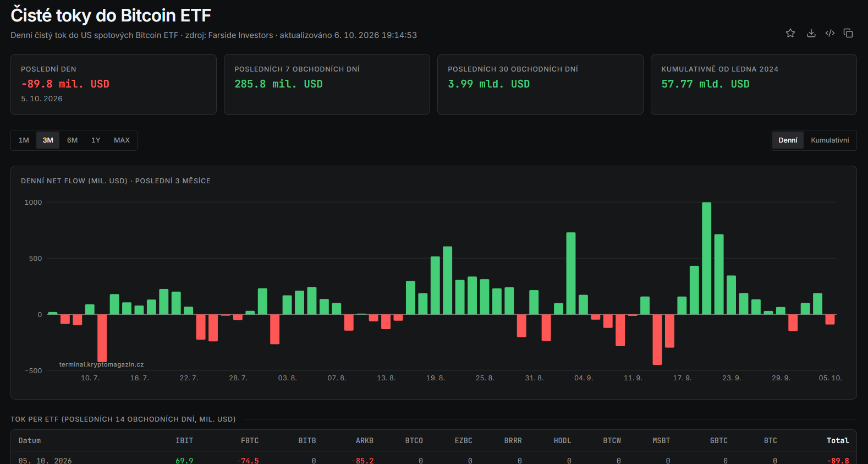Click the BTCW column header

[612, 441]
